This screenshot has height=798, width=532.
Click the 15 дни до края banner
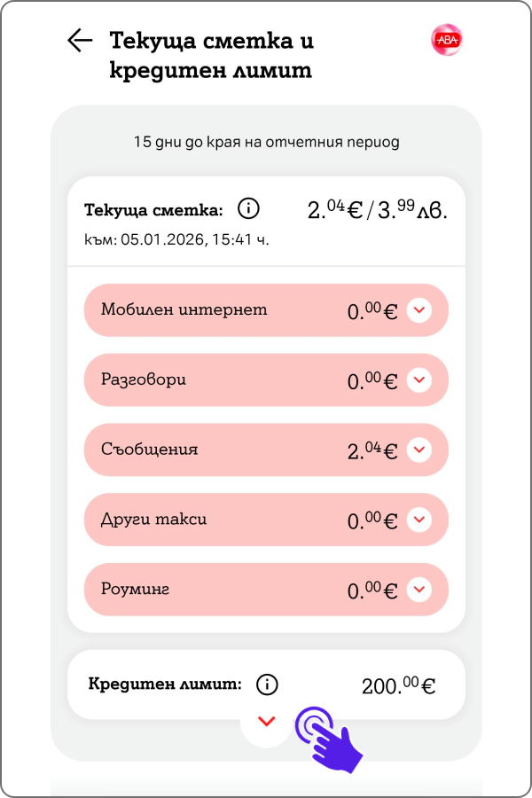point(266,141)
